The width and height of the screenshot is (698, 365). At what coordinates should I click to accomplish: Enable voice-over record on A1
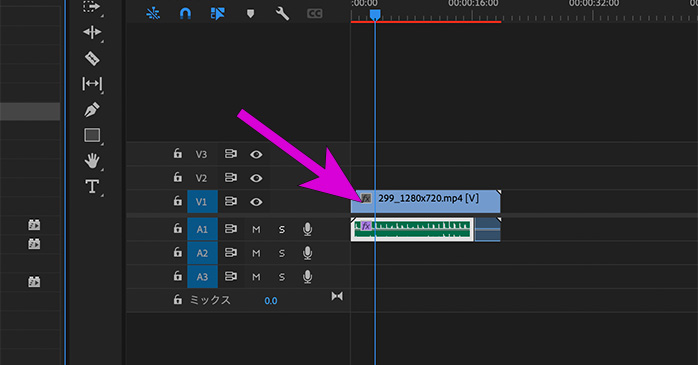(307, 229)
